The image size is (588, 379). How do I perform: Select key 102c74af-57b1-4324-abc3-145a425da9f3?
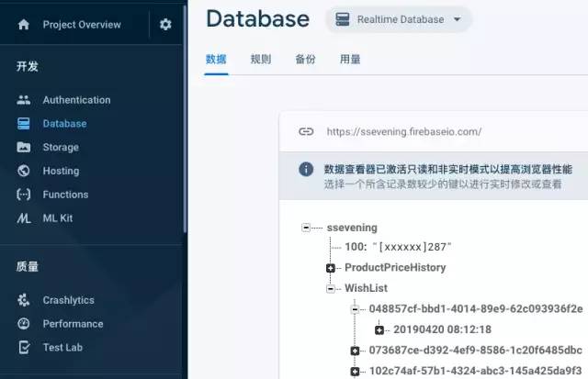click(x=476, y=371)
